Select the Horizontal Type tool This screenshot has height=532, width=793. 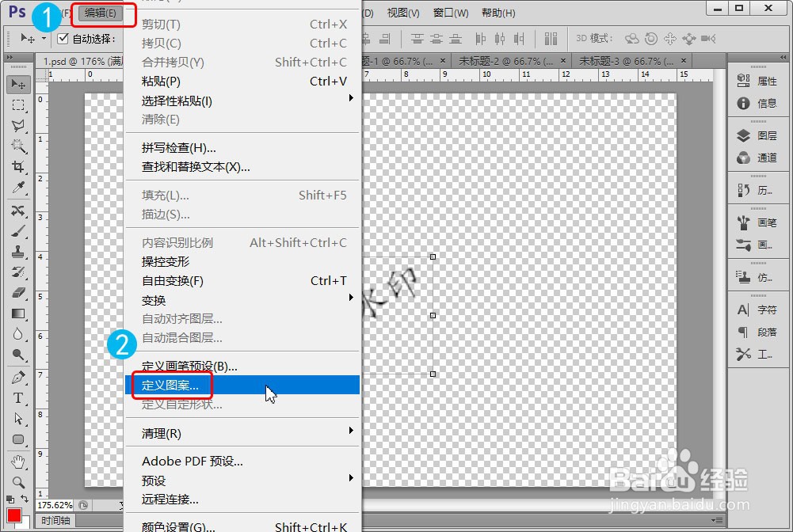point(18,398)
